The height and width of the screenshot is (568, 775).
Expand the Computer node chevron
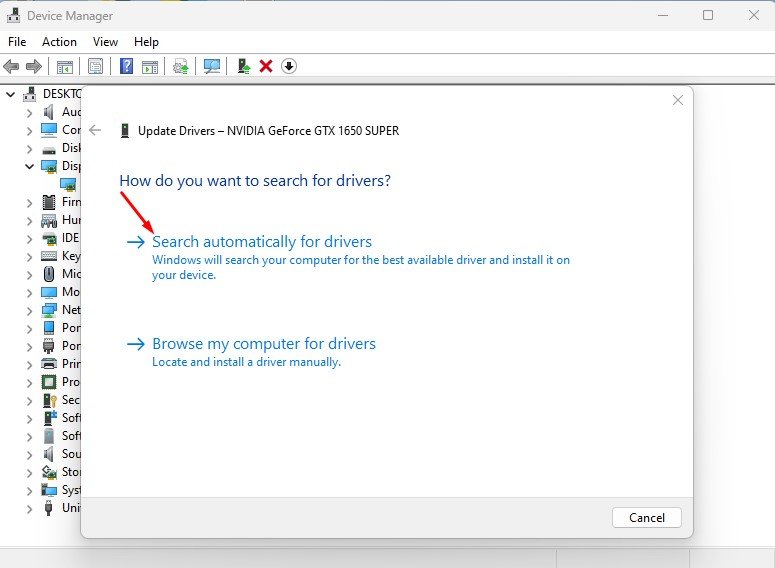29,131
